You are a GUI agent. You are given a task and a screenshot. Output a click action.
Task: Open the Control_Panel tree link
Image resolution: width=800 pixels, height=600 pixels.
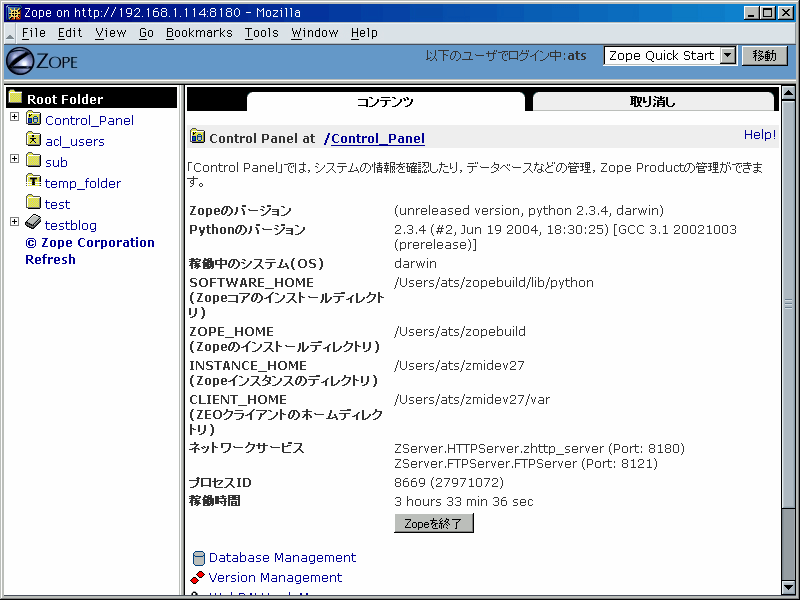(89, 120)
